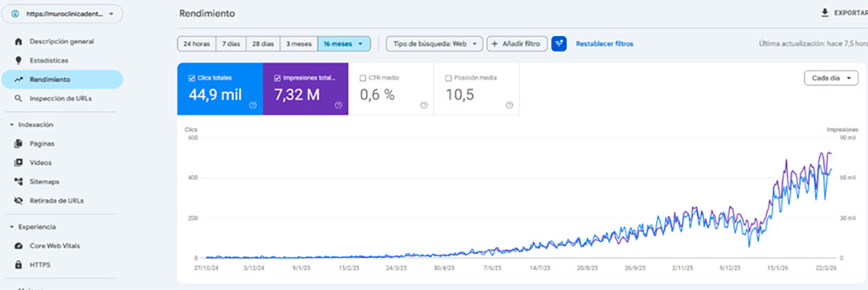Open the property selector dropdown
Screen dimensions: 868x290
tap(62, 14)
